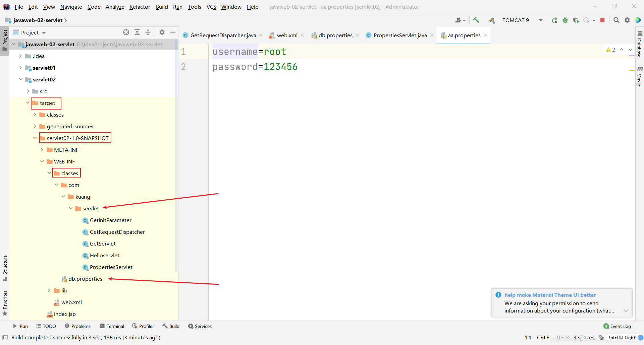Click the locate target icon in Project panel
The height and width of the screenshot is (345, 644).
(x=126, y=32)
